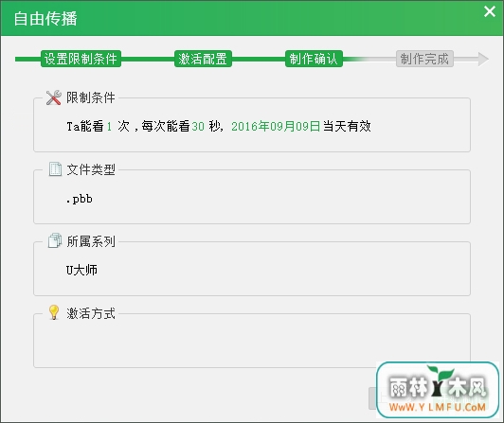The width and height of the screenshot is (504, 423).
Task: Click the file type document icon
Action: pyautogui.click(x=55, y=169)
